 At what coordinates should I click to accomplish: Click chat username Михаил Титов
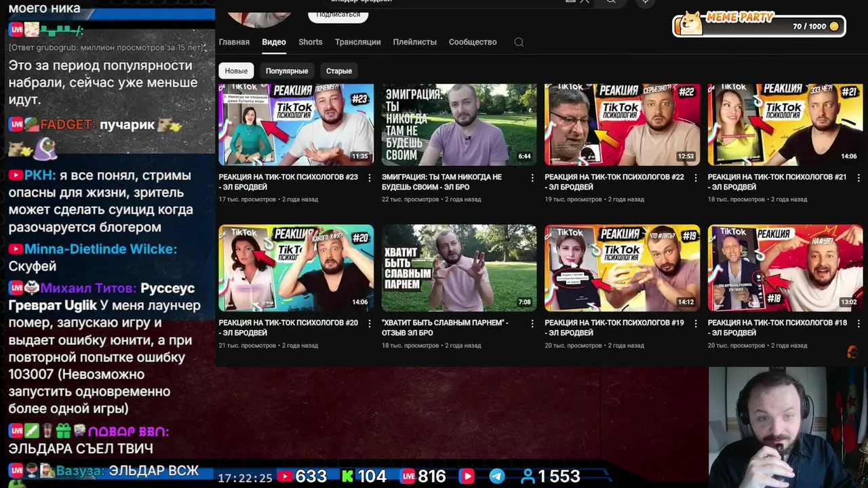tap(88, 288)
